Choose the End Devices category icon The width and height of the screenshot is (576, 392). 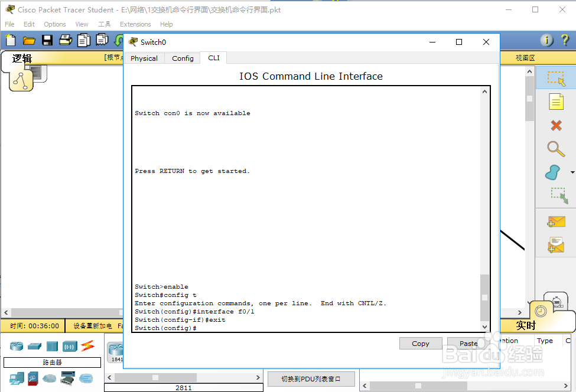click(x=17, y=378)
